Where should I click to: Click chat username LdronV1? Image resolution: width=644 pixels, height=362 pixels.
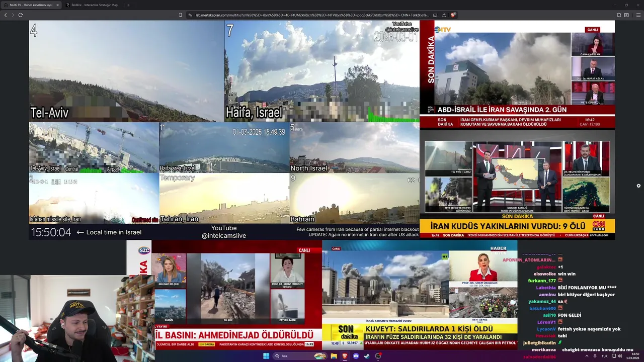click(546, 322)
